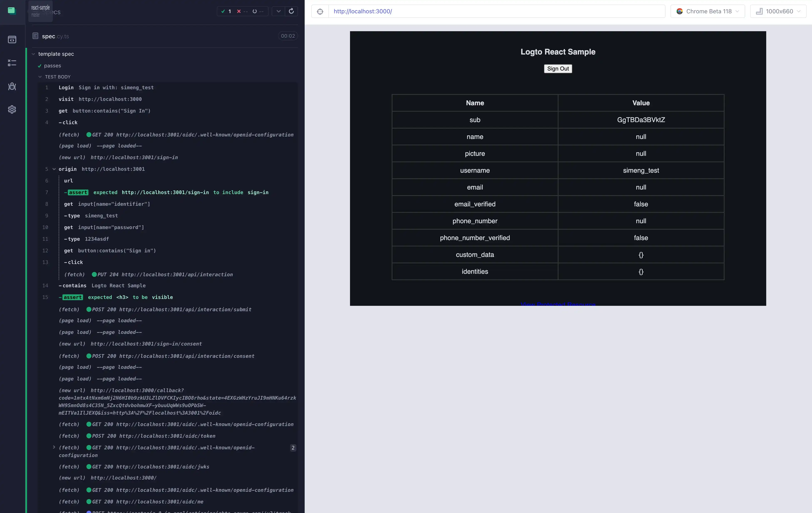Click the selector playground crosshair icon
The width and height of the screenshot is (812, 513).
[320, 11]
